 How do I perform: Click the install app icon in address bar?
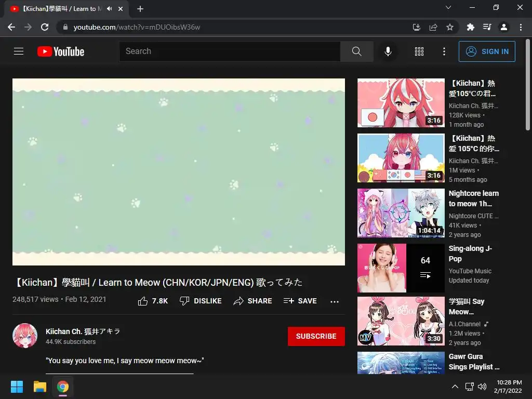pyautogui.click(x=416, y=27)
